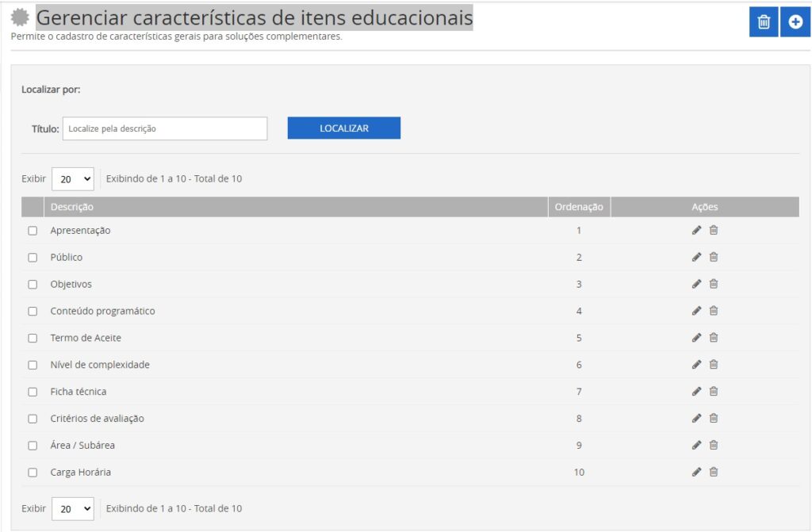The image size is (812, 532).
Task: Click the blue plus add button
Action: pos(795,22)
